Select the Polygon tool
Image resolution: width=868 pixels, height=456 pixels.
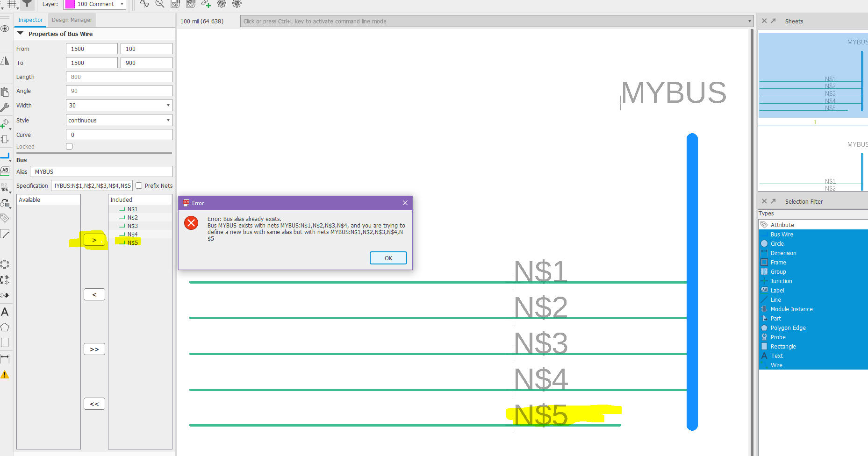[5, 327]
